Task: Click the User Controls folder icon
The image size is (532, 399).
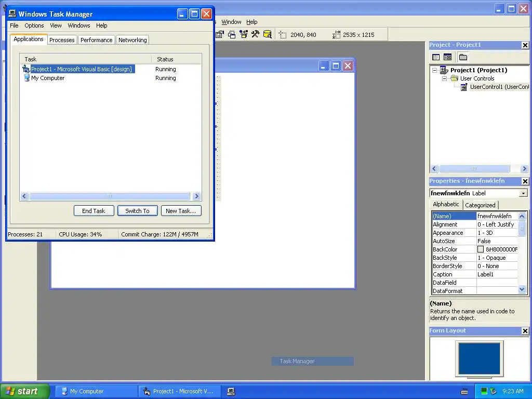Action: pyautogui.click(x=454, y=78)
